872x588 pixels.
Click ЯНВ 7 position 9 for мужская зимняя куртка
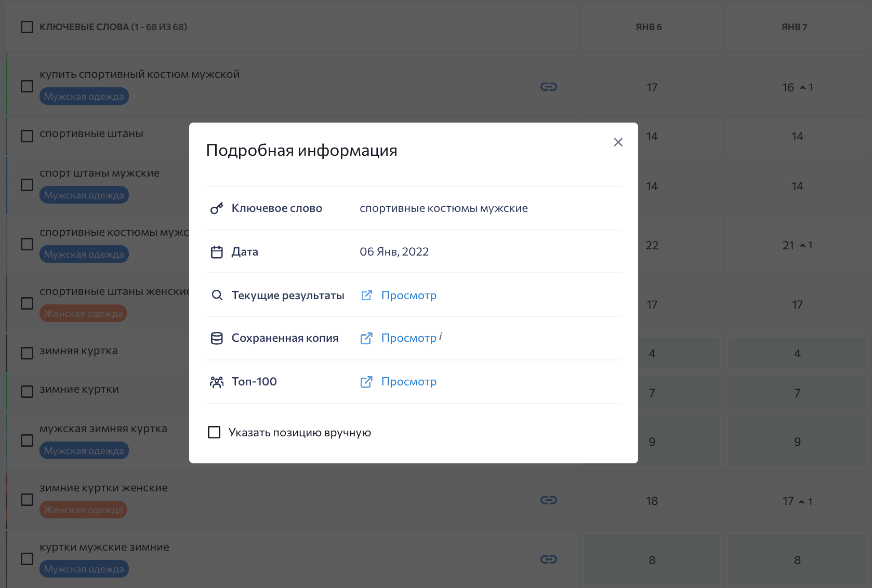pos(797,442)
